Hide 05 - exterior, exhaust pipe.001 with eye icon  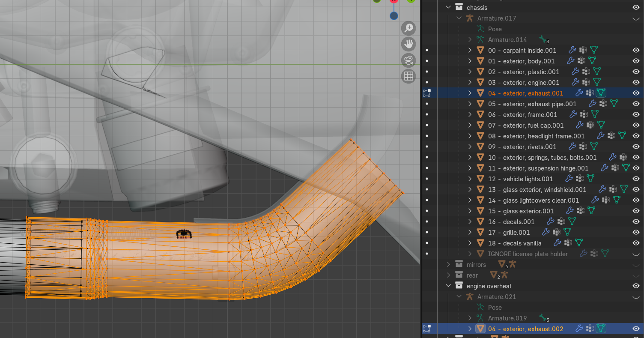636,104
